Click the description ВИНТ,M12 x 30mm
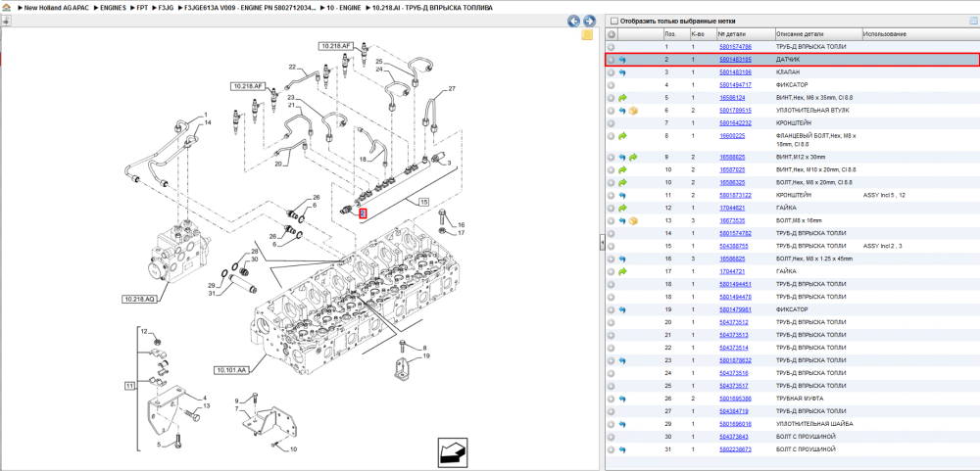Viewport: 980px width, 471px height. [801, 157]
